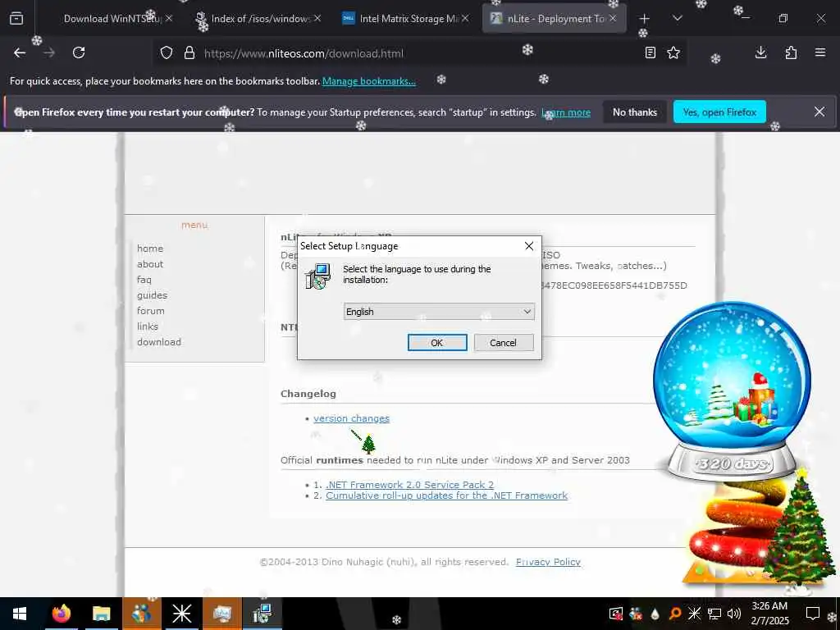Image resolution: width=840 pixels, height=630 pixels.
Task: Open the links menu link
Action: click(148, 326)
